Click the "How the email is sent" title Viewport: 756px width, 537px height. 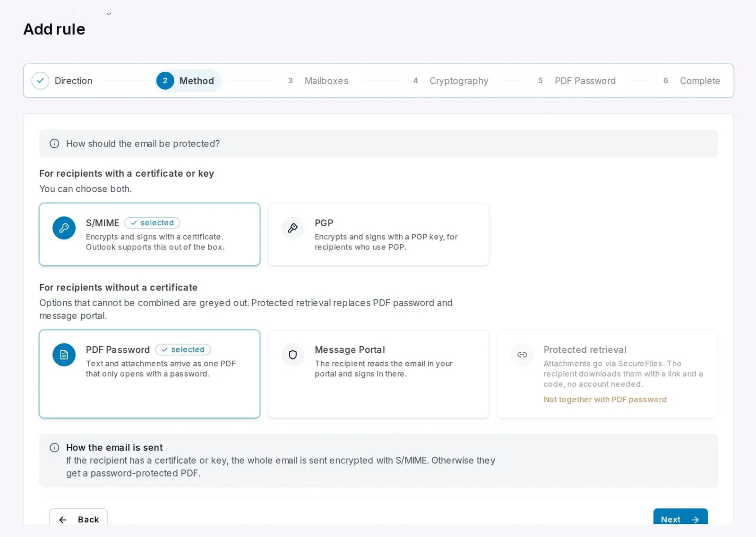point(114,447)
